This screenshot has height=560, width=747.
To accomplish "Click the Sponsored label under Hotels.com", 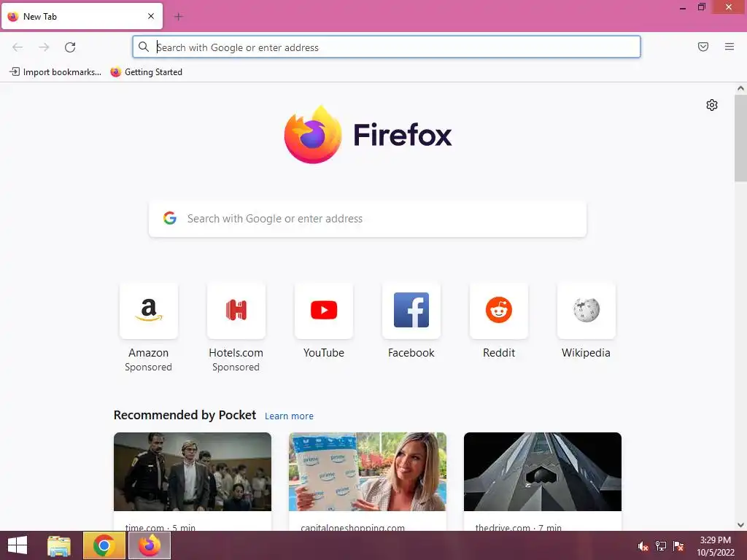I will coord(236,367).
